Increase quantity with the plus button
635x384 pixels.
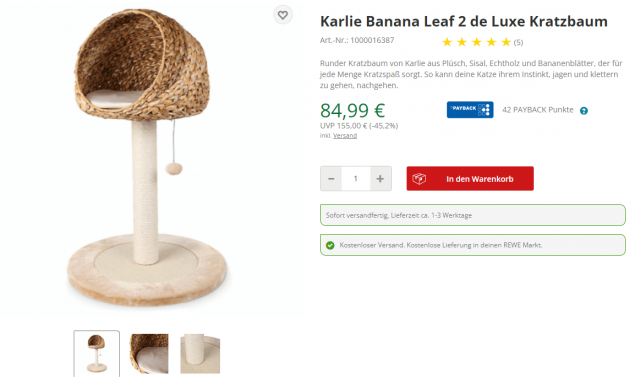pyautogui.click(x=380, y=179)
